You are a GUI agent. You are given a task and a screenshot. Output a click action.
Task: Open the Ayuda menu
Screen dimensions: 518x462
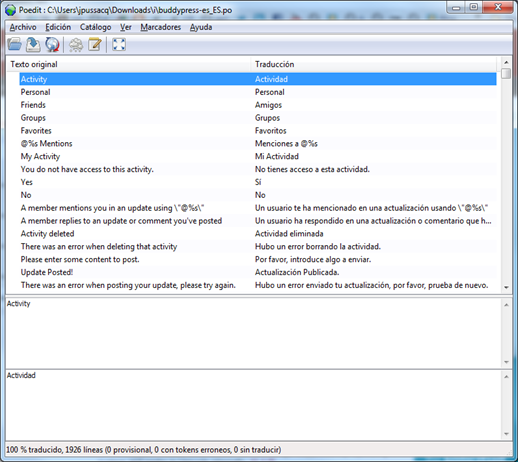coord(201,27)
